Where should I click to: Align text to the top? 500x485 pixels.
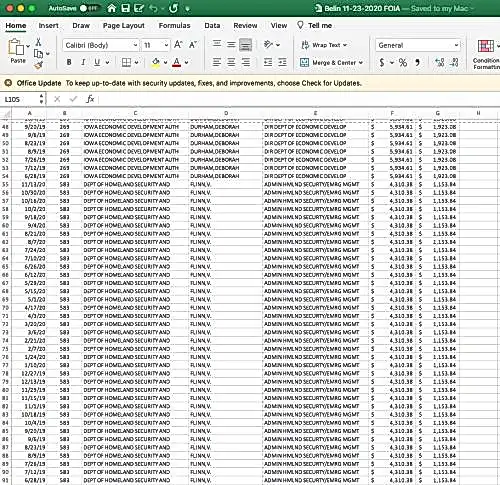[217, 44]
